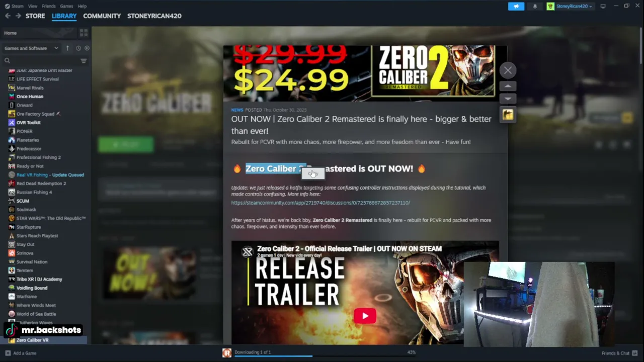Click the STAR WARS The Old Republic icon
This screenshot has width=644, height=362.
coord(12,218)
